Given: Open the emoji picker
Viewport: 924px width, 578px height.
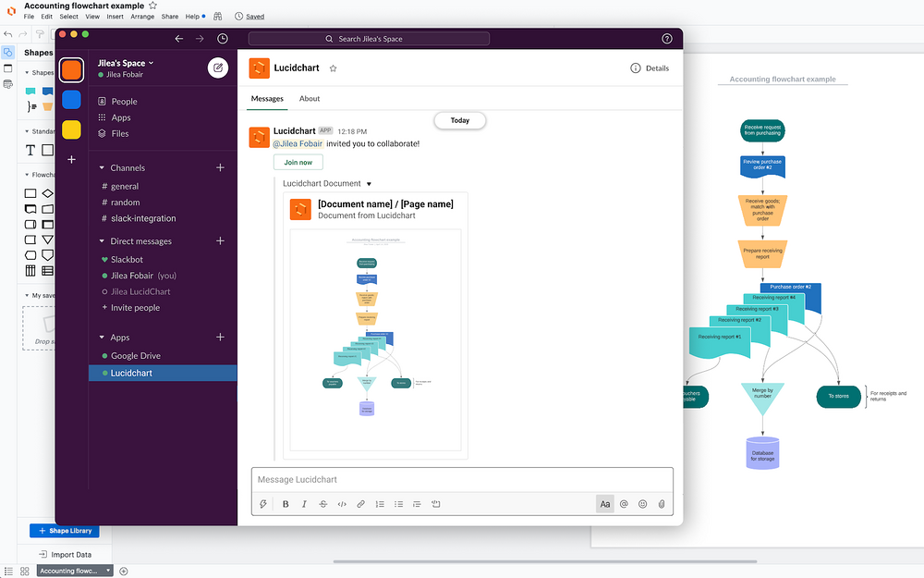Looking at the screenshot, I should tap(643, 504).
